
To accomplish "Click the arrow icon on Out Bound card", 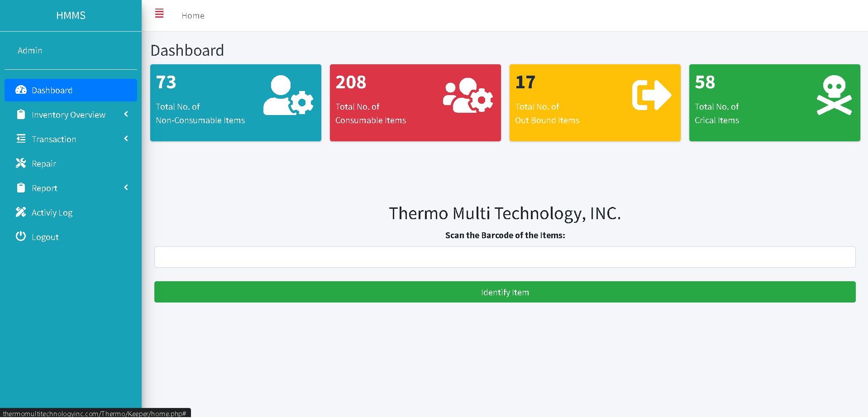I will [651, 95].
